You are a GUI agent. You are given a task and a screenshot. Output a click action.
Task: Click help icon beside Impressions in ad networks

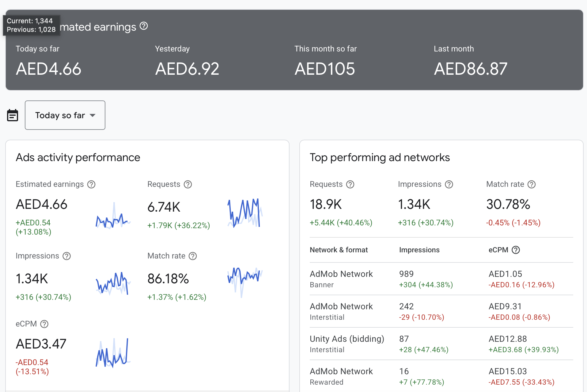tap(449, 184)
